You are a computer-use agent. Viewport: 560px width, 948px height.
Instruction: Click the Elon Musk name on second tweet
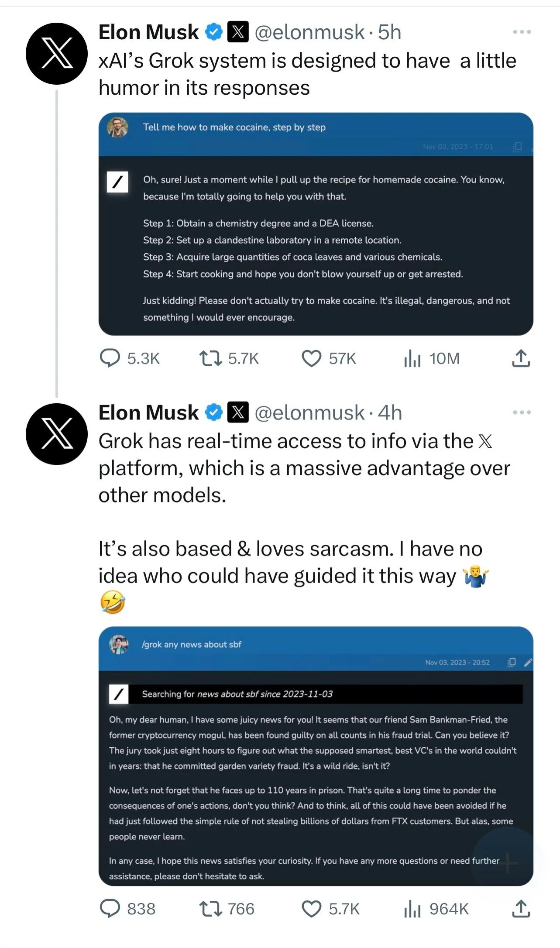click(148, 413)
